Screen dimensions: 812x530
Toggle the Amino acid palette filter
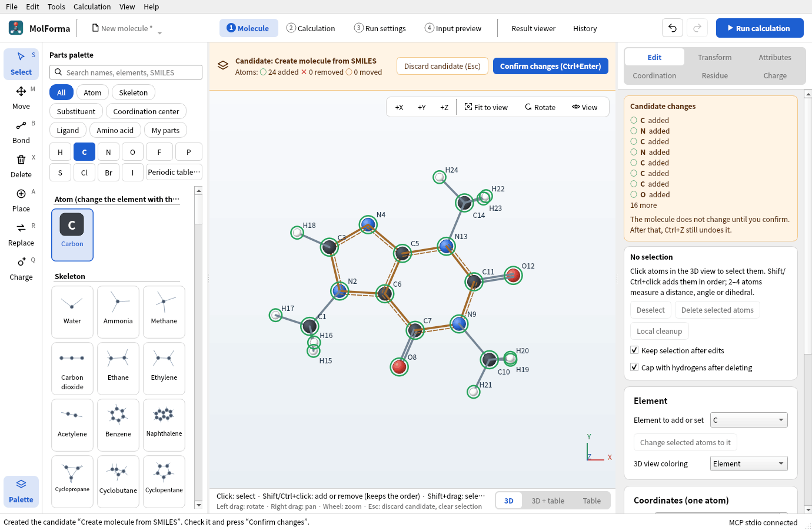[115, 130]
